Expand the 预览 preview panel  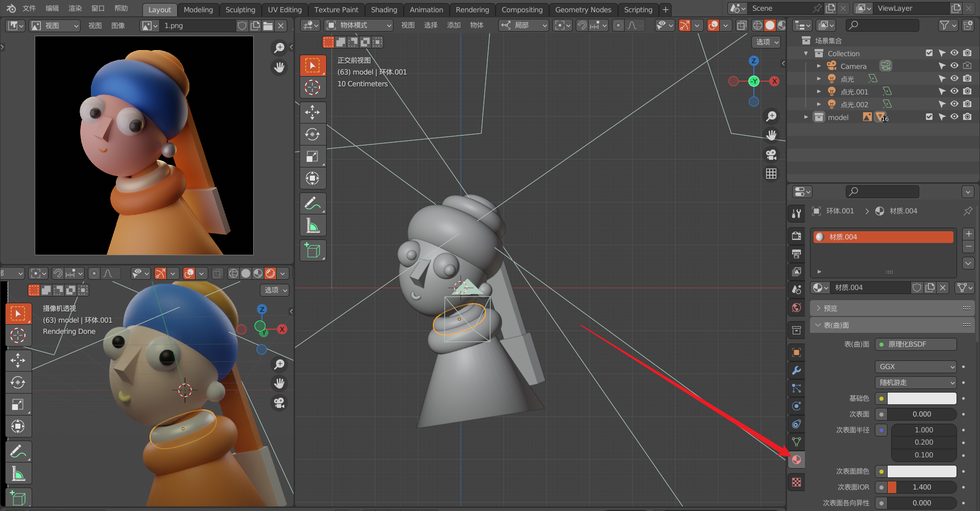(x=892, y=308)
